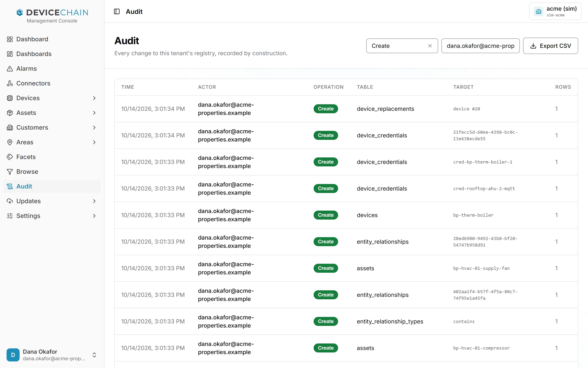
Task: Click the Connectors webhook icon
Action: 10,83
